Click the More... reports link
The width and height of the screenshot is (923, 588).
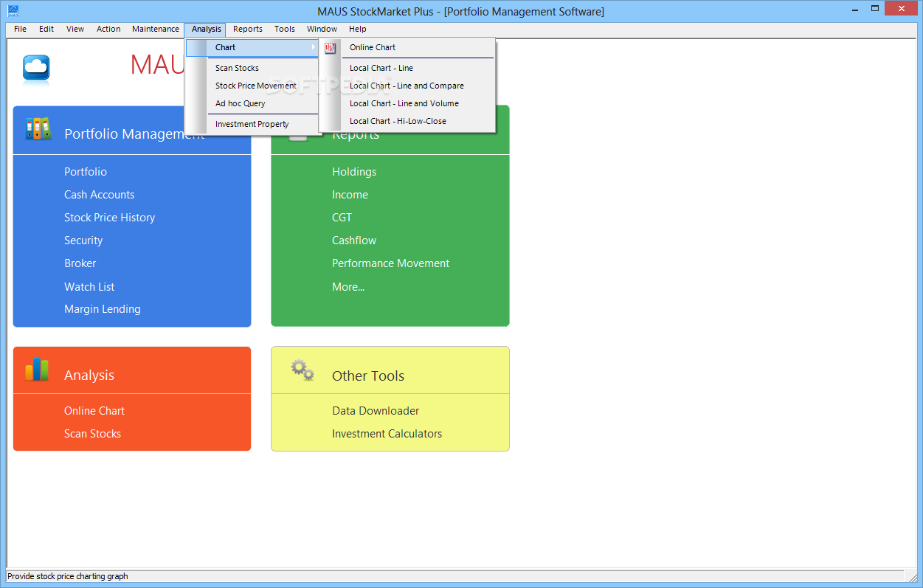coord(348,287)
